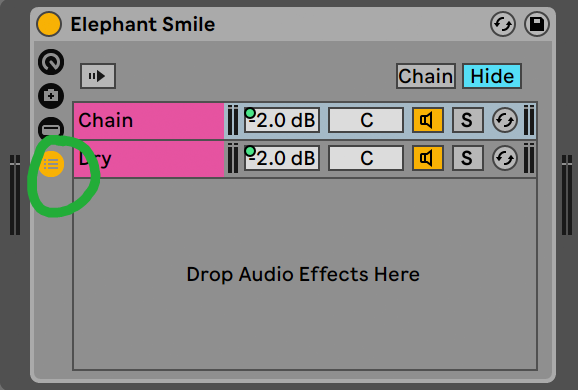Solo the Chain row

(x=467, y=120)
